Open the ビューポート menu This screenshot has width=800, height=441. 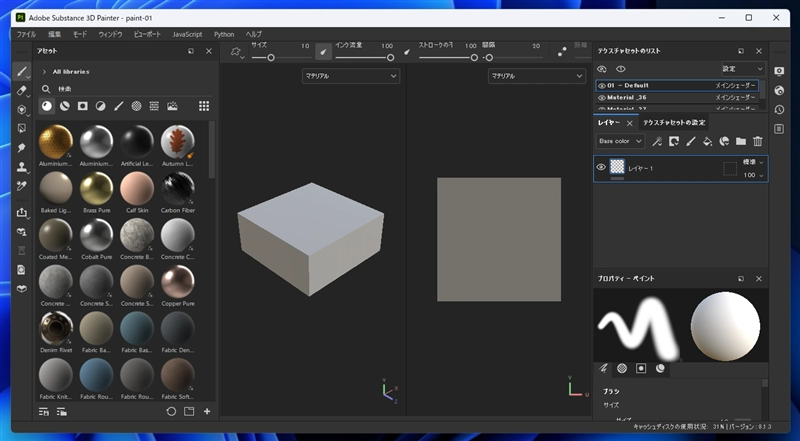point(147,34)
